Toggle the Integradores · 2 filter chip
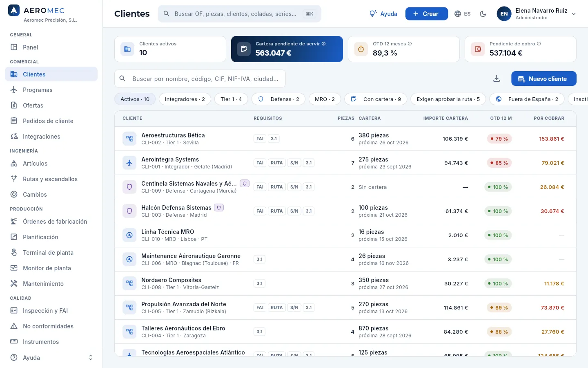Screen dimensions: 588x368 (185, 99)
